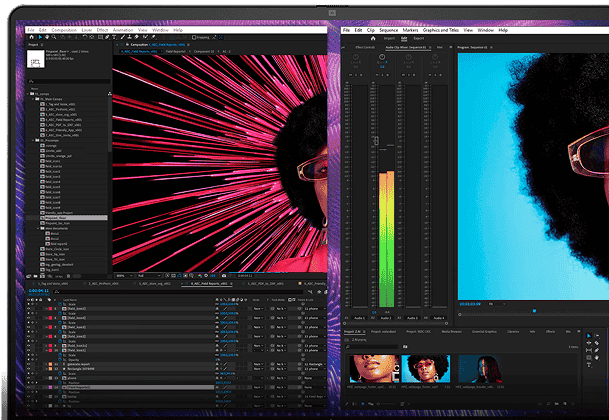Toggle the Snapping checkbox in After Effects toolbar
This screenshot has height=420, width=609.
pos(194,37)
